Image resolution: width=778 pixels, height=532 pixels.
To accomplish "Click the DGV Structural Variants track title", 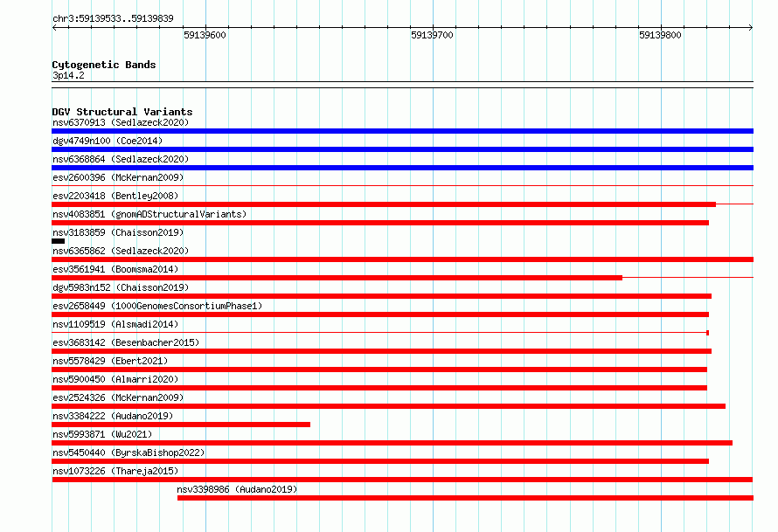I will click(122, 112).
